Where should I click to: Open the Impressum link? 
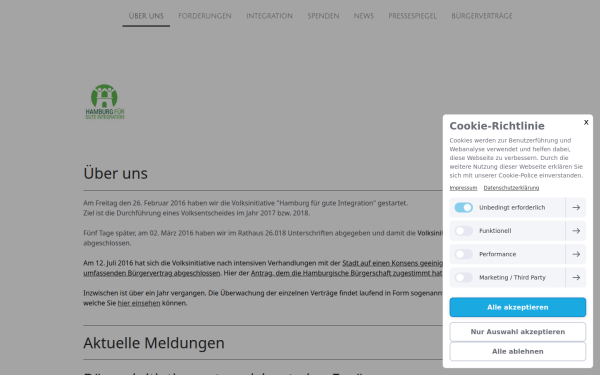pyautogui.click(x=463, y=188)
